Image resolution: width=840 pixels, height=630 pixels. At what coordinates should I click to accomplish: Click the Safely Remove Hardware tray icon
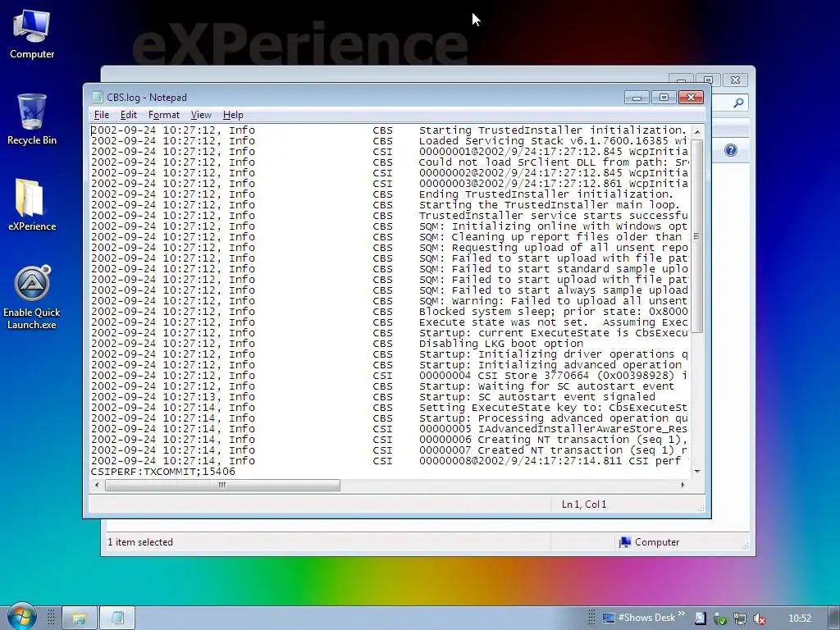pos(720,619)
